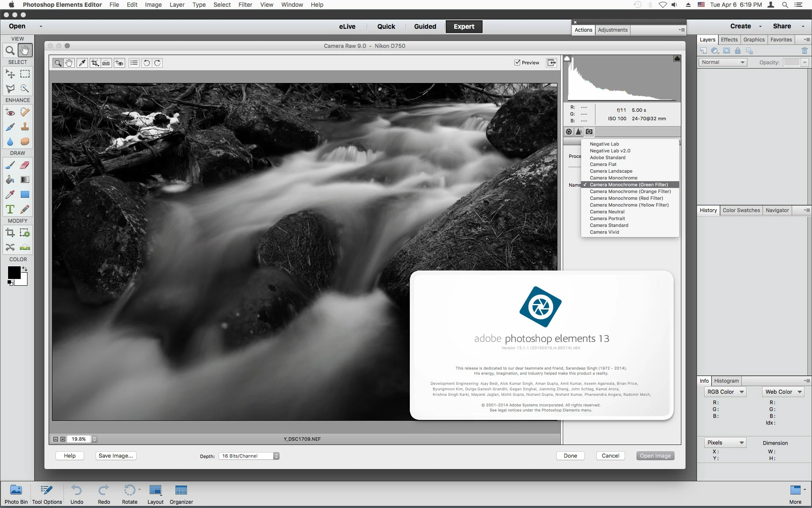Switch to the Guided mode tab
Image resolution: width=812 pixels, height=508 pixels.
[425, 26]
